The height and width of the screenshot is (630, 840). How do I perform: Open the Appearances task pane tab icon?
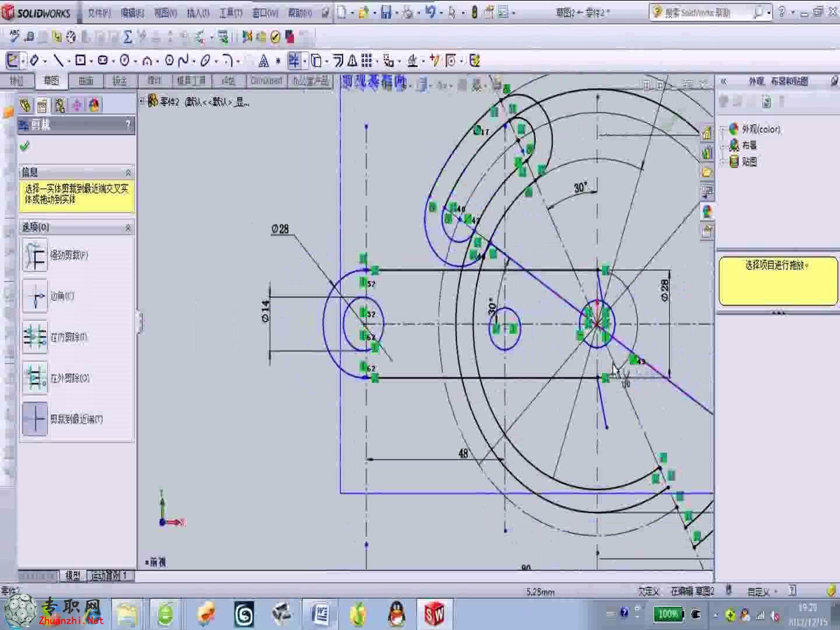coord(707,211)
